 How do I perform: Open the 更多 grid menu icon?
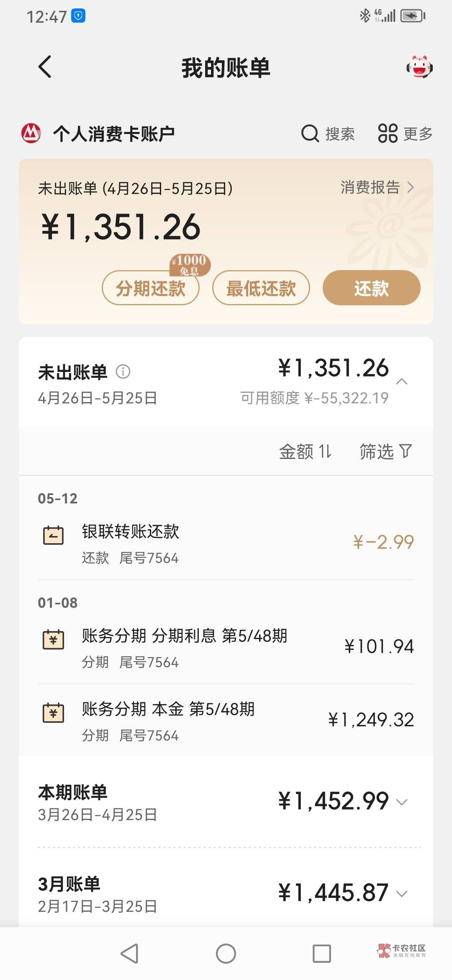[x=388, y=134]
